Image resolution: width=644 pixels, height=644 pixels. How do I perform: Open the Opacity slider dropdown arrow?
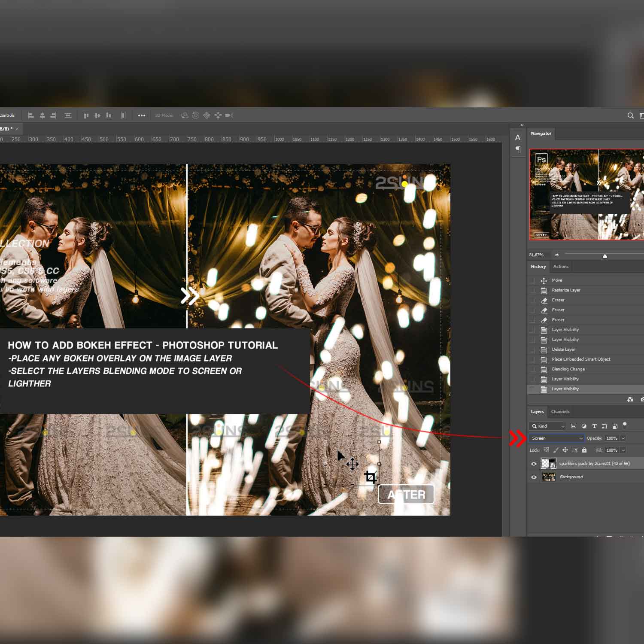[623, 438]
